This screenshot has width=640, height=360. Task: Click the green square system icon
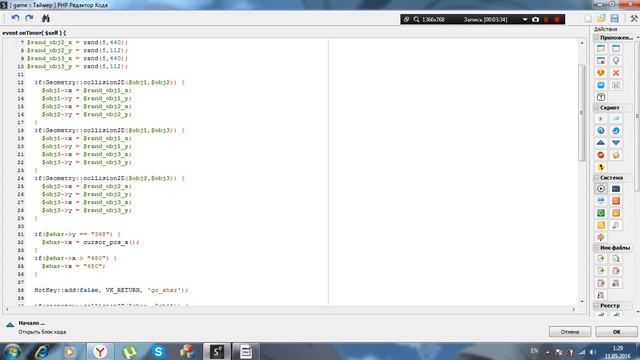coord(601,213)
